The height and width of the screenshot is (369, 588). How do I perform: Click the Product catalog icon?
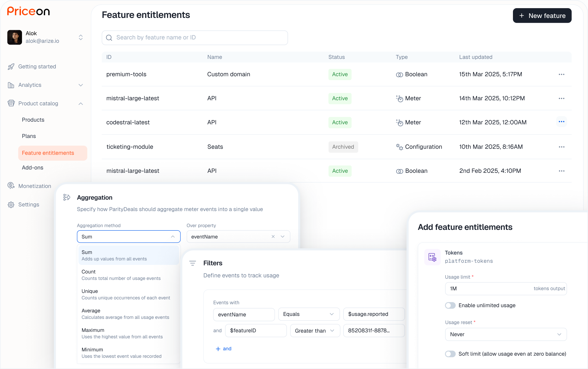tap(11, 103)
